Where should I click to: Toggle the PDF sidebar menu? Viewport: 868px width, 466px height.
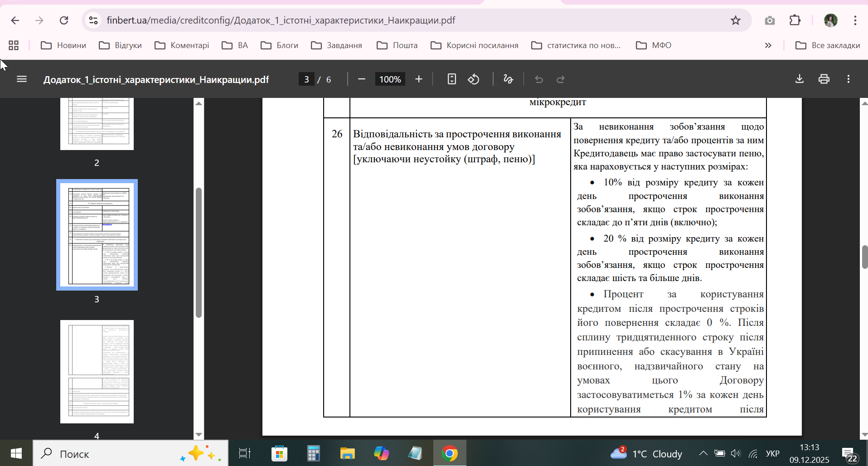click(x=22, y=79)
